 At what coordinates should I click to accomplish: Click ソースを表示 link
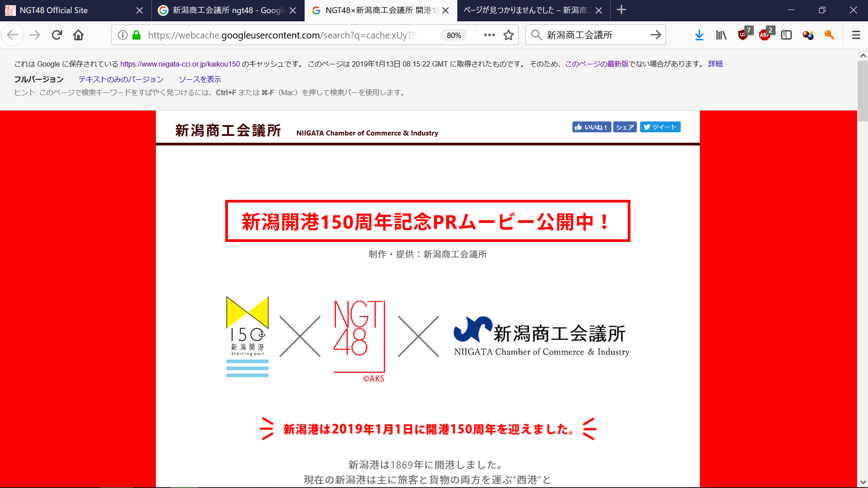pos(200,79)
